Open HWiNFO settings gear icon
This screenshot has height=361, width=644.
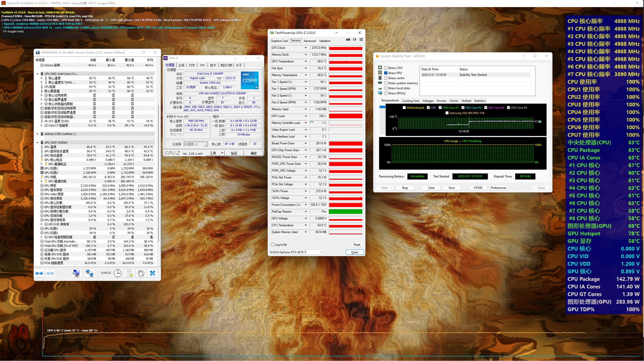[x=141, y=273]
